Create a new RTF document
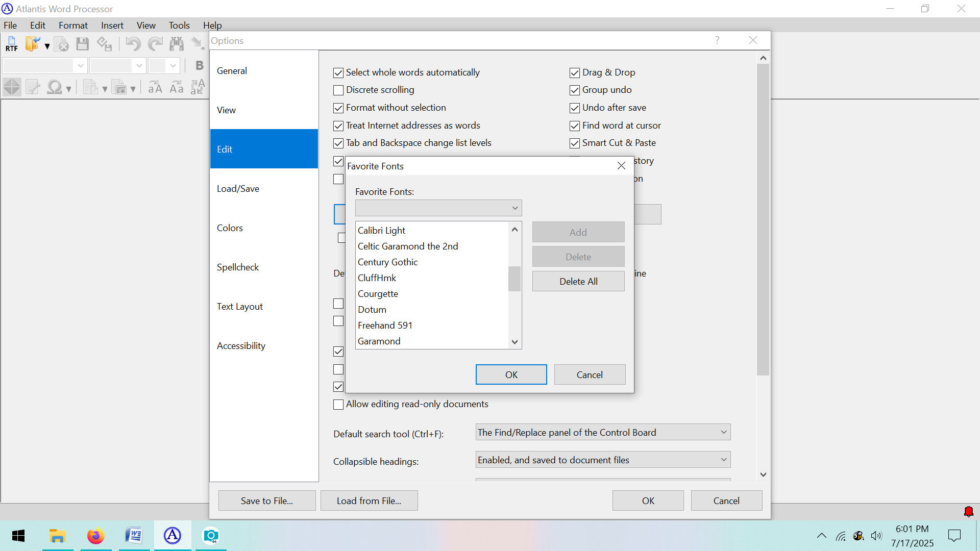Screen dimensions: 980x551 click(x=11, y=44)
